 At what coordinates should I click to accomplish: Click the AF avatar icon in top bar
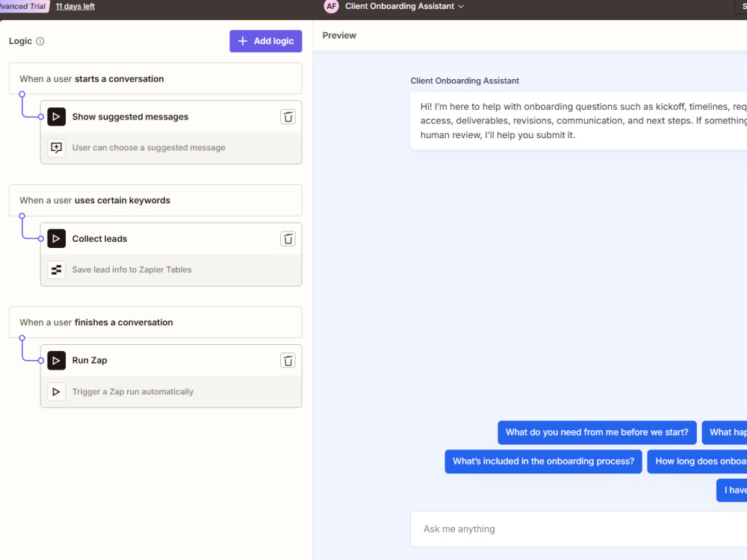click(331, 6)
